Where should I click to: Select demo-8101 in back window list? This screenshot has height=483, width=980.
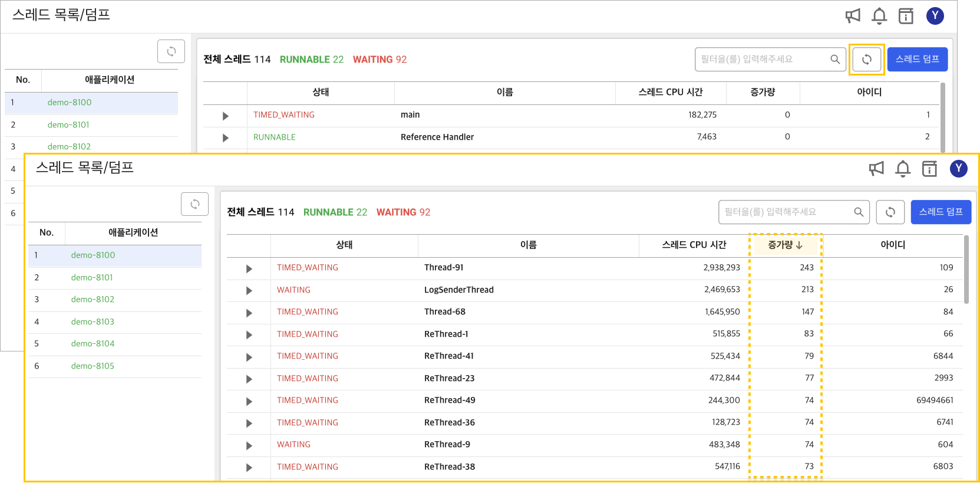pos(91,125)
